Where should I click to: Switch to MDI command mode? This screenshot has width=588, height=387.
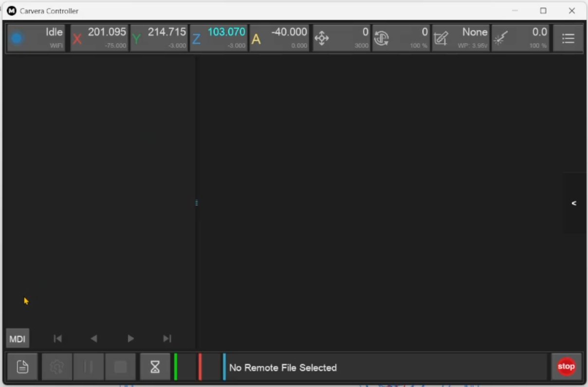[18, 339]
